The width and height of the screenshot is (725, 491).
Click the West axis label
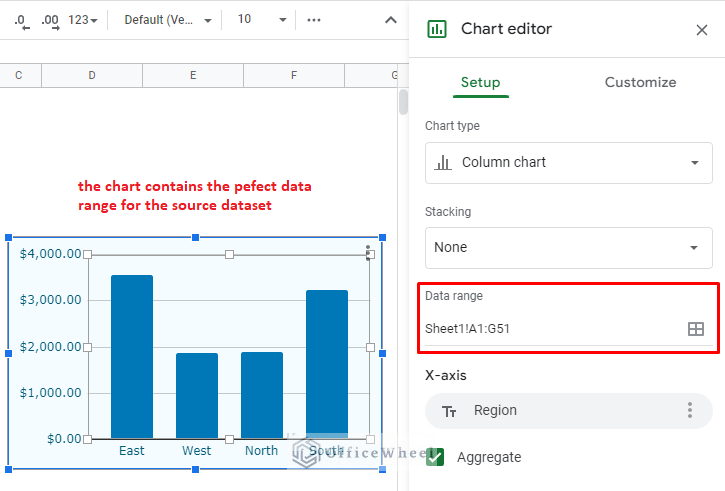197,451
